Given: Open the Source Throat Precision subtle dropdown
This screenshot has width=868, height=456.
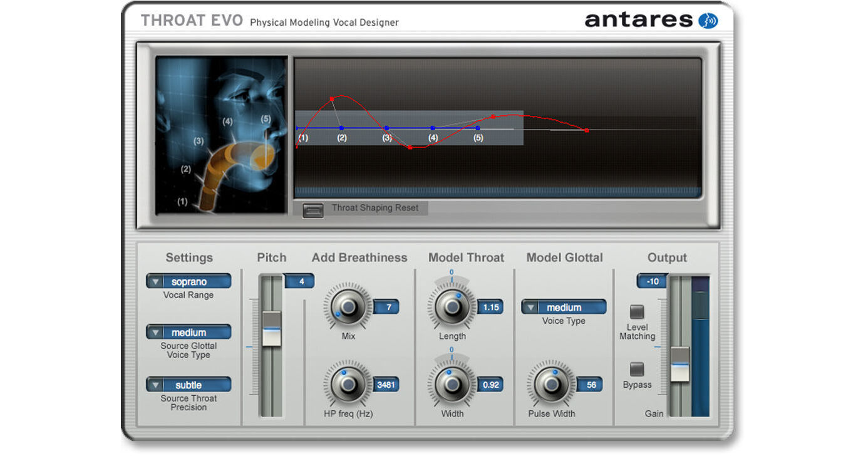Looking at the screenshot, I should (x=189, y=385).
